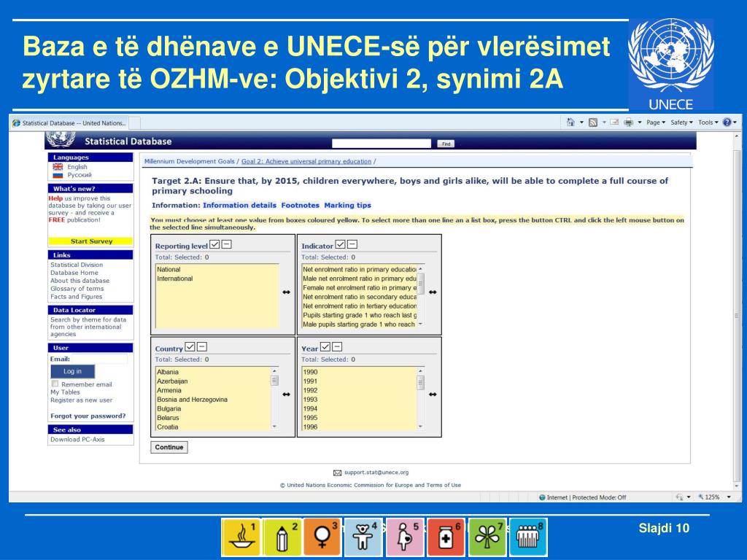This screenshot has width=747, height=560.
Task: Open the Print dropdown arrow
Action: (640, 122)
